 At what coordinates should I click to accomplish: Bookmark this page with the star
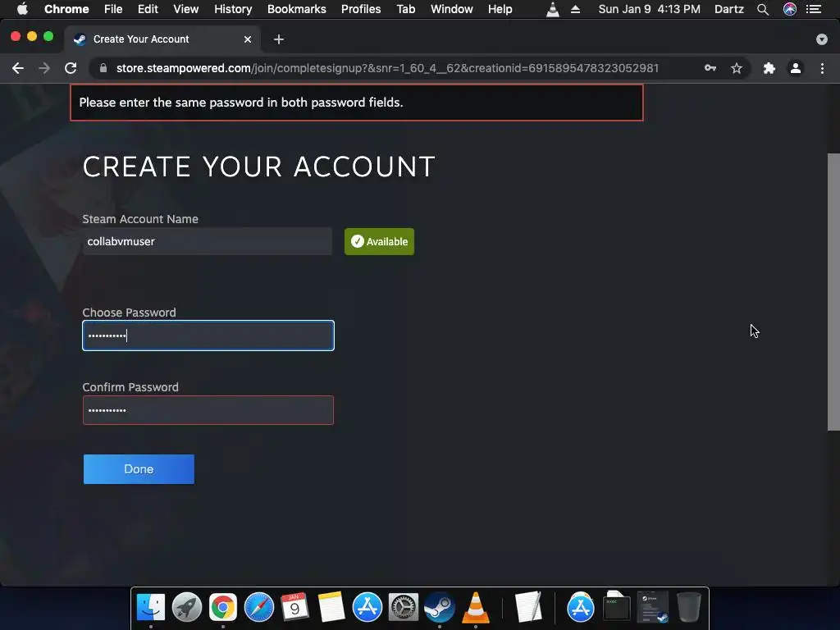click(737, 68)
